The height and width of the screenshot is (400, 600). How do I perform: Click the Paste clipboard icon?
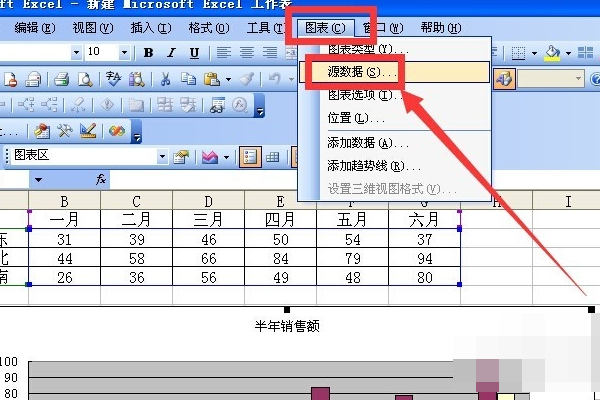[212, 79]
